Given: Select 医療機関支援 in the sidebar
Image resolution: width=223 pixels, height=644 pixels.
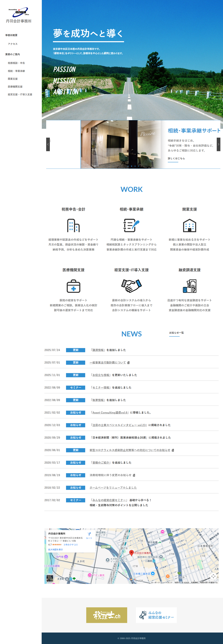Looking at the screenshot, I should 15,87.
